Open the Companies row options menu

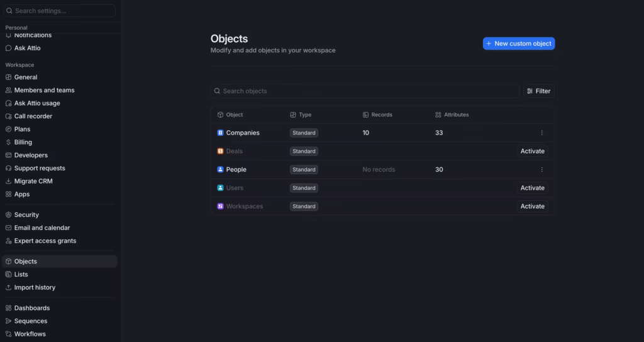click(x=541, y=133)
